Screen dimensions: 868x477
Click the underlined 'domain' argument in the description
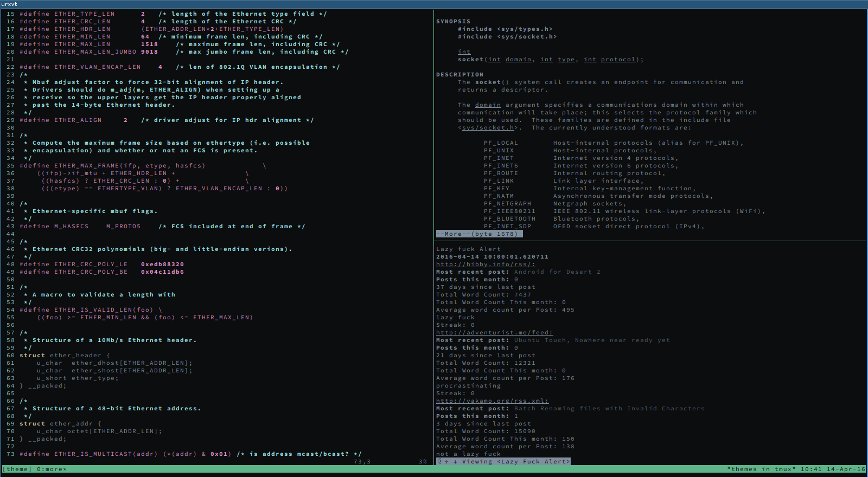[488, 105]
